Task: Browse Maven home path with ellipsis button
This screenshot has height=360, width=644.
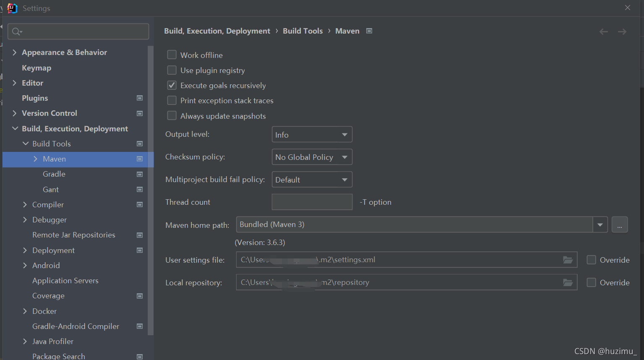Action: [x=620, y=224]
